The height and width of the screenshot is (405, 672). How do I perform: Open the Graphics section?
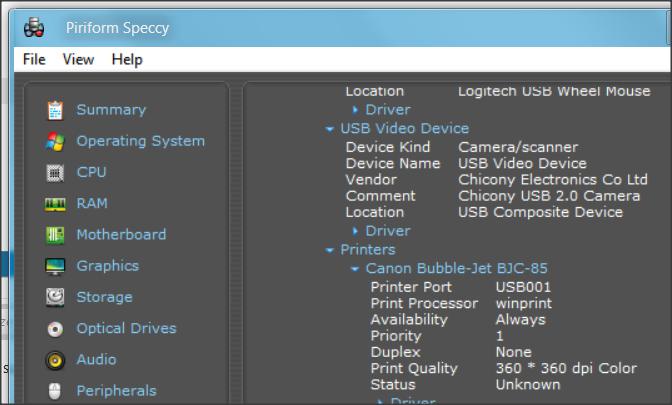108,266
